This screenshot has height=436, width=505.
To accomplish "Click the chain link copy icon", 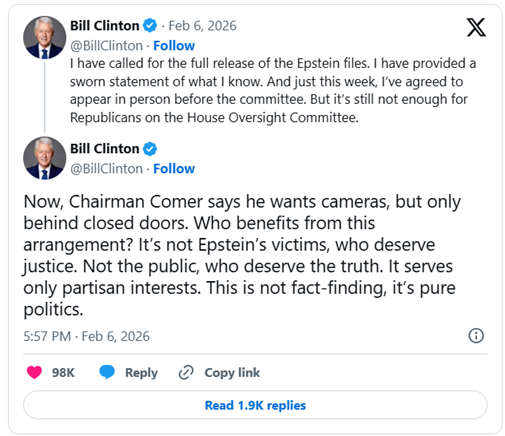I will pyautogui.click(x=186, y=373).
